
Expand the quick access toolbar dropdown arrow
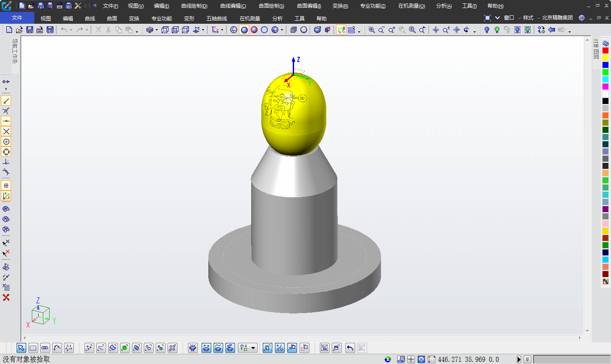pos(86,6)
